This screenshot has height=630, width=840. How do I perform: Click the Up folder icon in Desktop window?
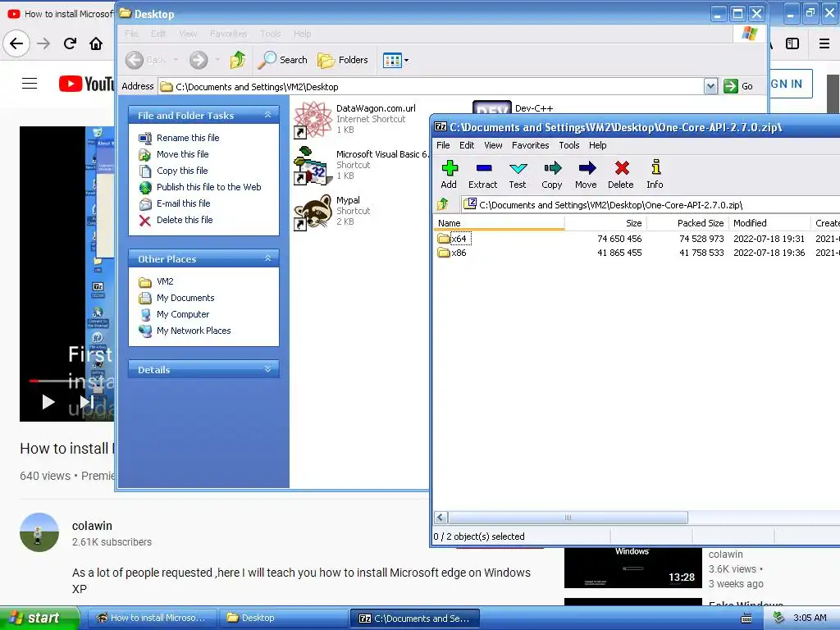coord(238,59)
